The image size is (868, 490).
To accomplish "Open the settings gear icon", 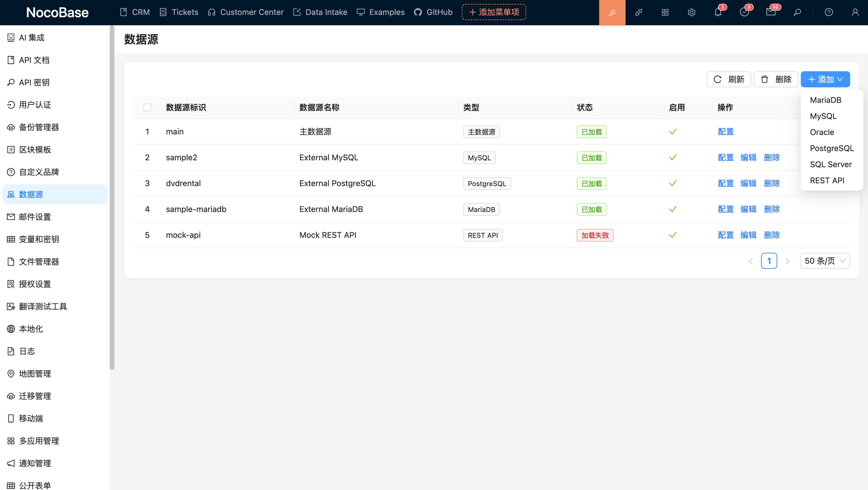I will [x=691, y=12].
